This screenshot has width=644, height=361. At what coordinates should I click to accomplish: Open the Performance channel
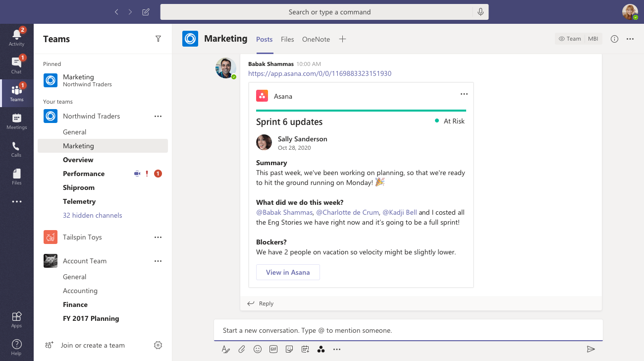pyautogui.click(x=84, y=174)
